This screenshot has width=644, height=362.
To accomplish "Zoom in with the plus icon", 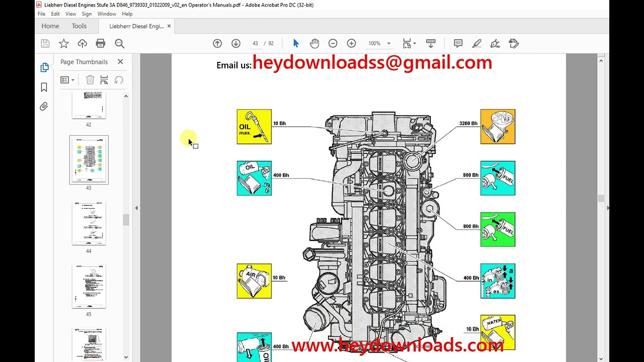I will [352, 44].
